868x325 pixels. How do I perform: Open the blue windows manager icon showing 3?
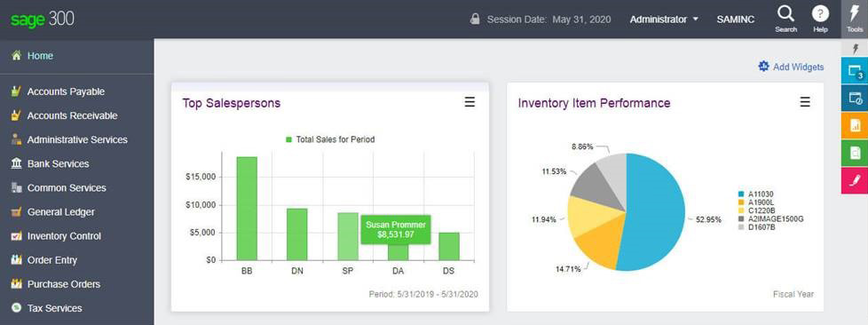(855, 71)
